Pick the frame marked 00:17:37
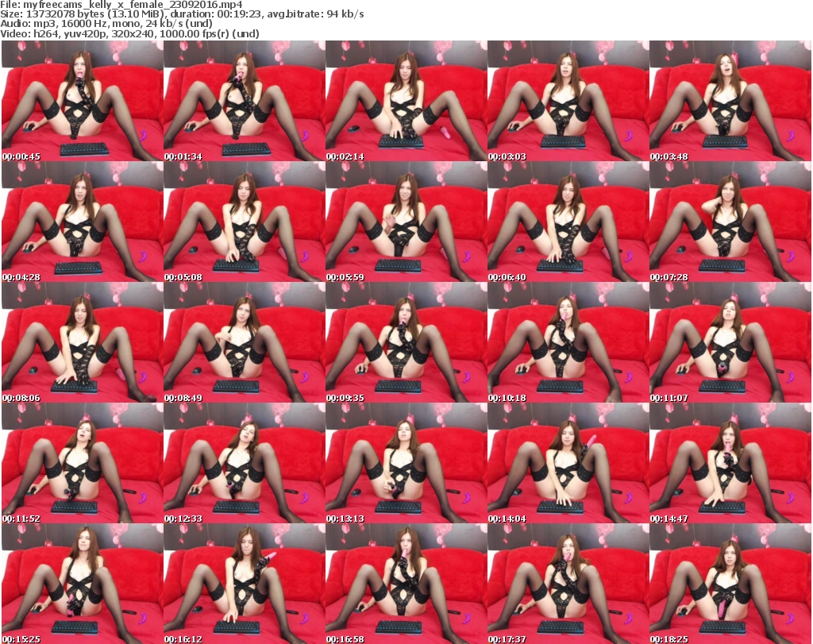 click(568, 584)
